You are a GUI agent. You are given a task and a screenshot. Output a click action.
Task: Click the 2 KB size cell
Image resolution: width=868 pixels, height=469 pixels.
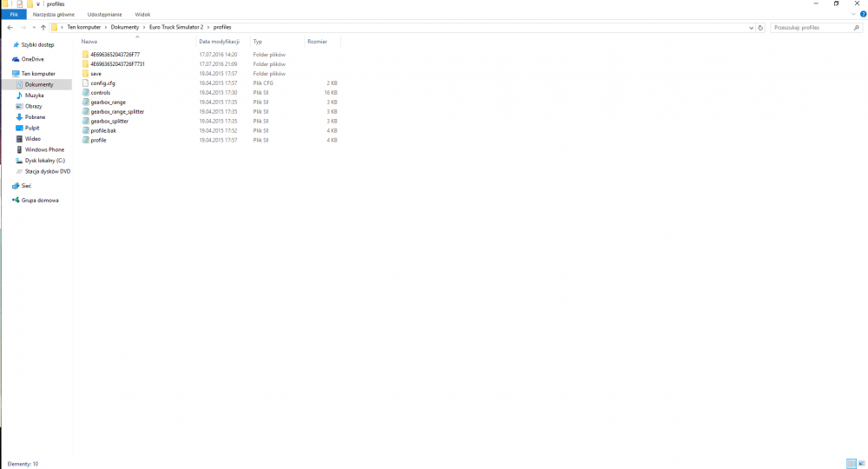pos(332,83)
